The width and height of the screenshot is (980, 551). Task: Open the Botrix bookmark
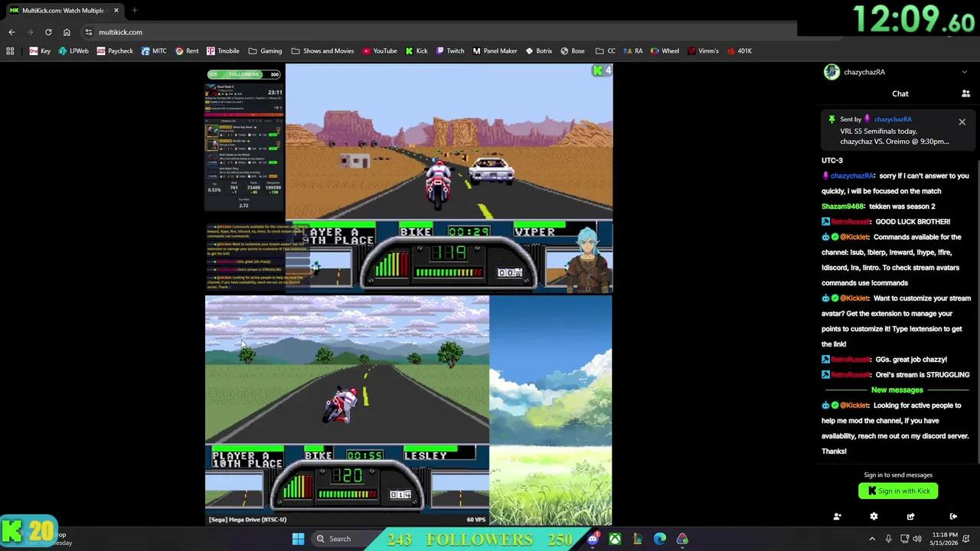538,51
